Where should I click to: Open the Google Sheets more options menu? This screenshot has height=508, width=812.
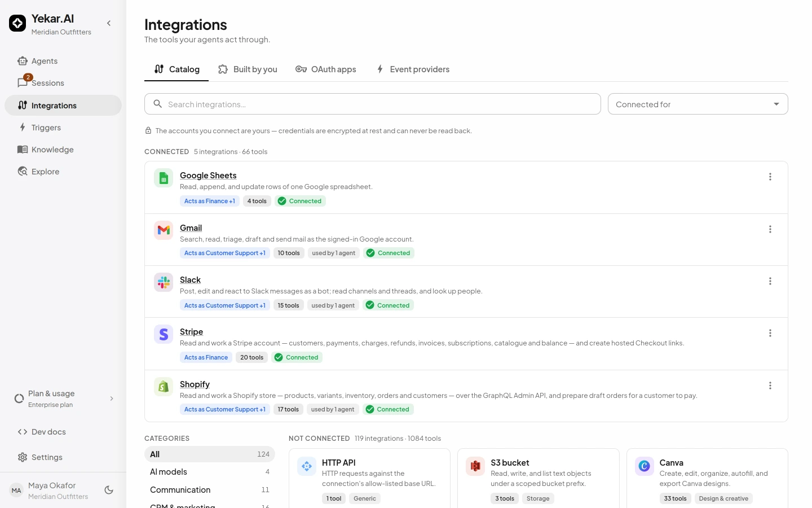point(770,177)
